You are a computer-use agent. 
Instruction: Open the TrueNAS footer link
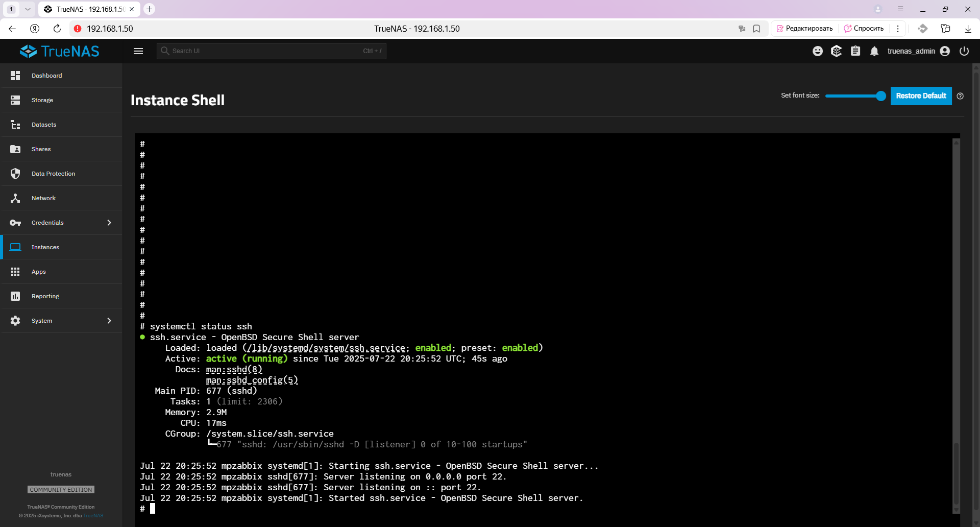pos(93,516)
